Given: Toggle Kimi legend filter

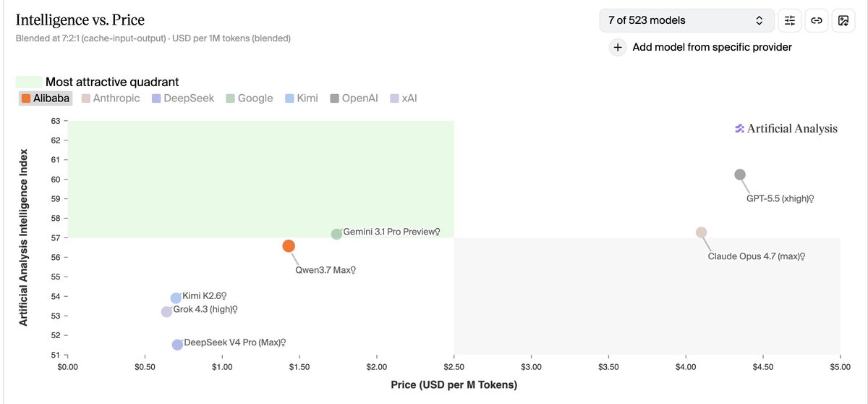Looking at the screenshot, I should point(302,98).
